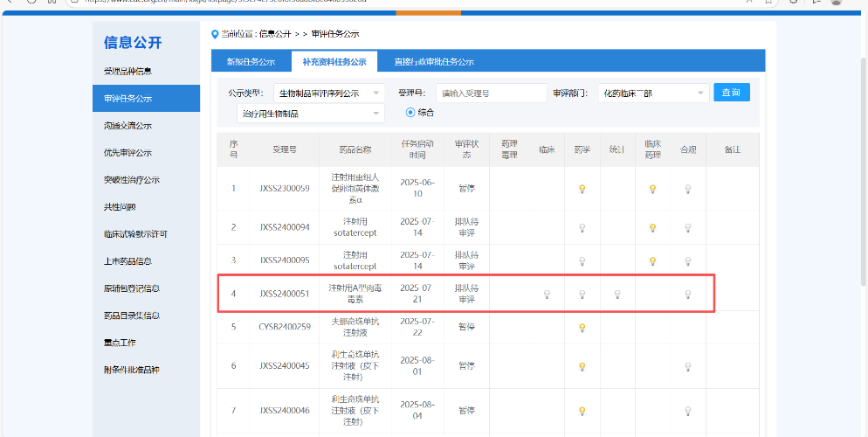Screen dimensions: 868x437
Task: Click 合规 bulb icon for JXSS2400046
Action: [688, 411]
